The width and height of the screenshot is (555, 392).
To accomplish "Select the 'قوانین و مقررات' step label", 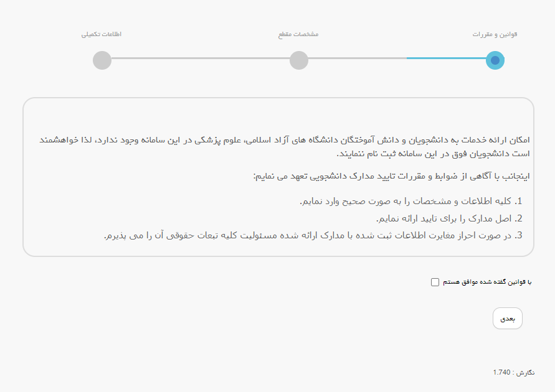I will point(495,34).
